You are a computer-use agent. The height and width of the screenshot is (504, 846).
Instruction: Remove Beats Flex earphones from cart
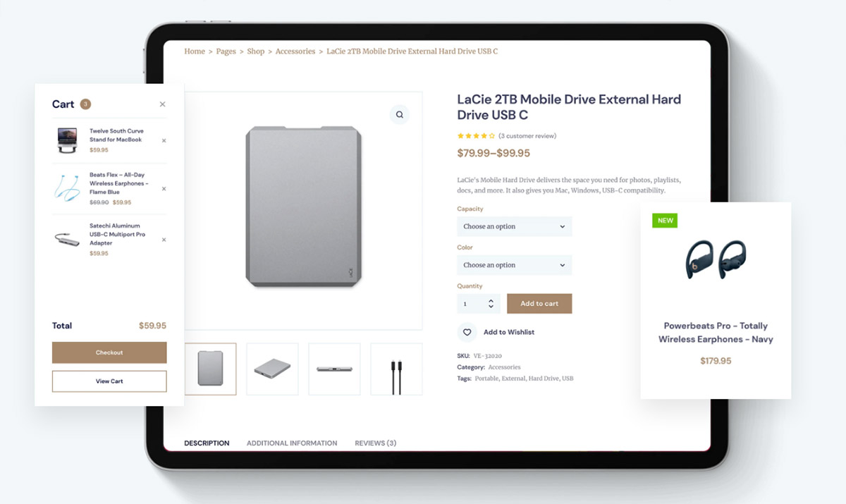[x=164, y=188]
